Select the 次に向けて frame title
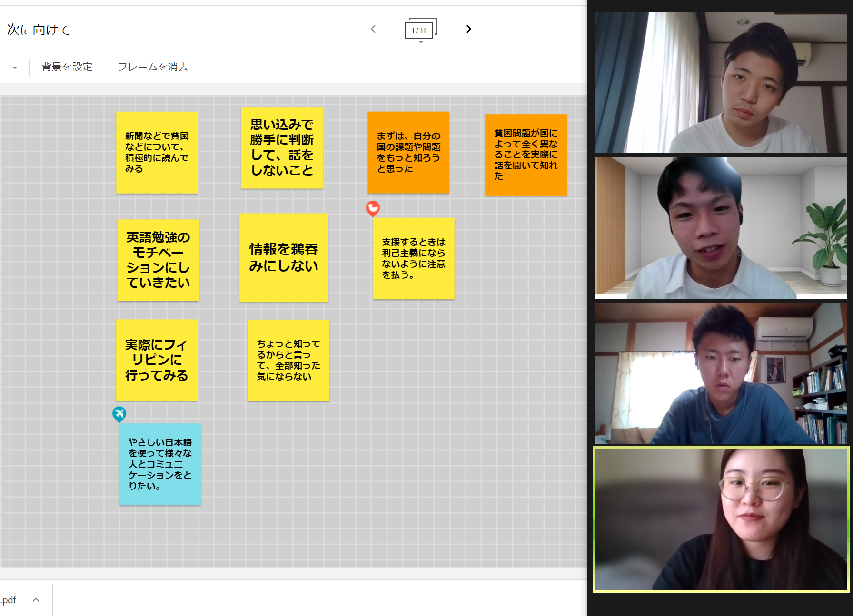The width and height of the screenshot is (853, 616). click(39, 29)
